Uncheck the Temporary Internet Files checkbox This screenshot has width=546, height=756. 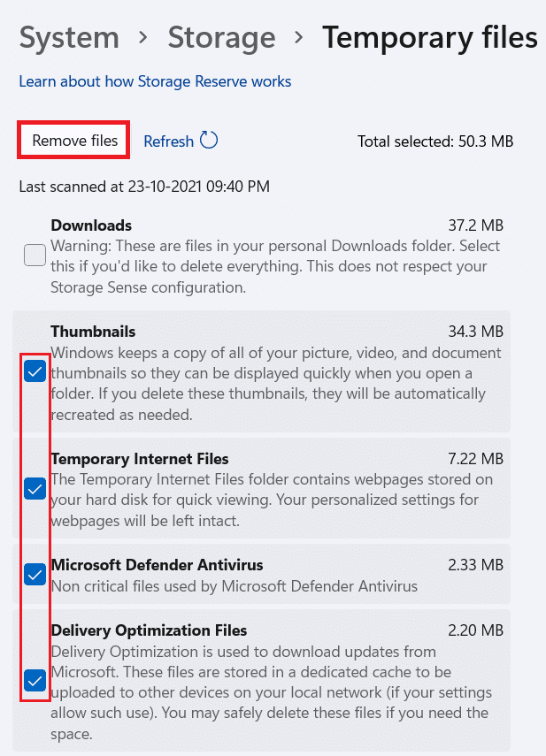[x=35, y=488]
